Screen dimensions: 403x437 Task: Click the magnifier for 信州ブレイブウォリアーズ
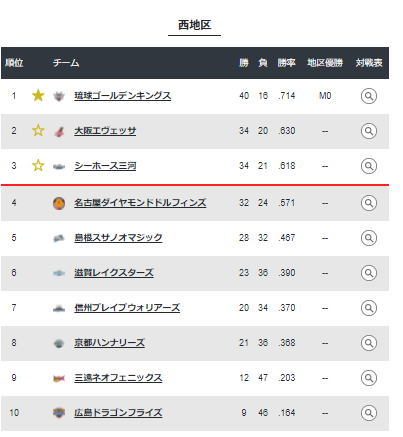tap(369, 308)
